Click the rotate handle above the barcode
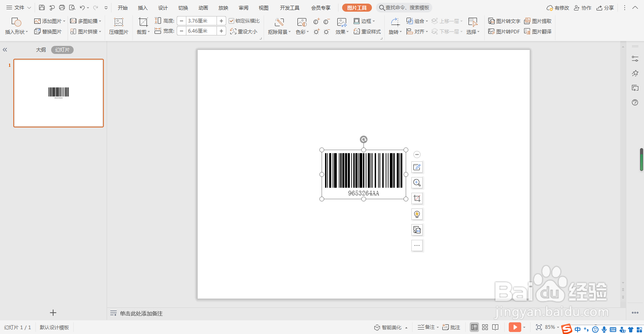This screenshot has width=644, height=334. (x=363, y=140)
